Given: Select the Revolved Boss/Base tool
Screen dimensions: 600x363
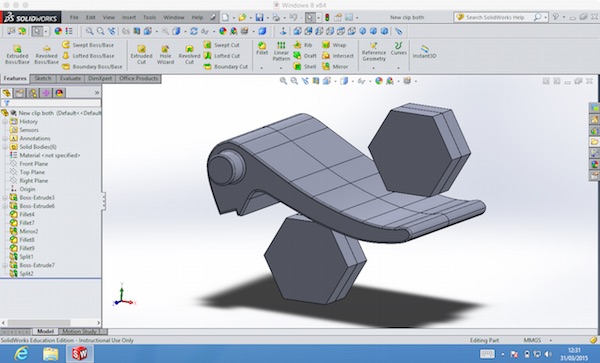Looking at the screenshot, I should 46,54.
